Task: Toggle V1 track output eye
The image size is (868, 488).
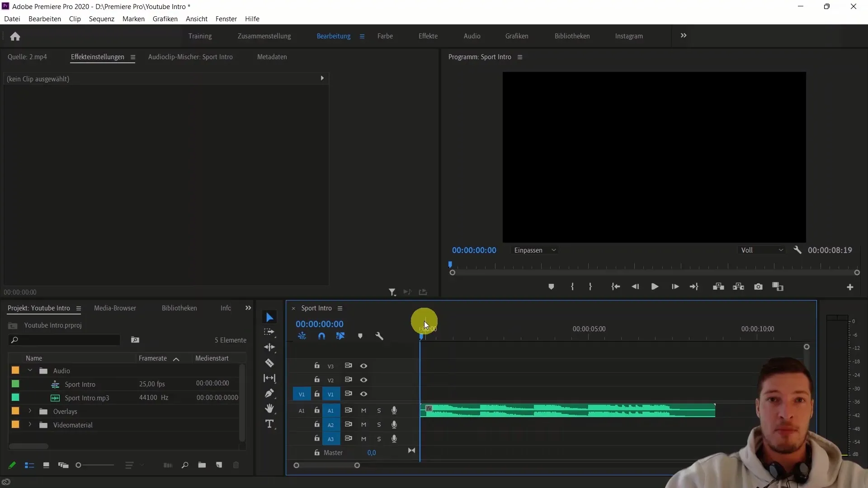Action: (x=363, y=394)
